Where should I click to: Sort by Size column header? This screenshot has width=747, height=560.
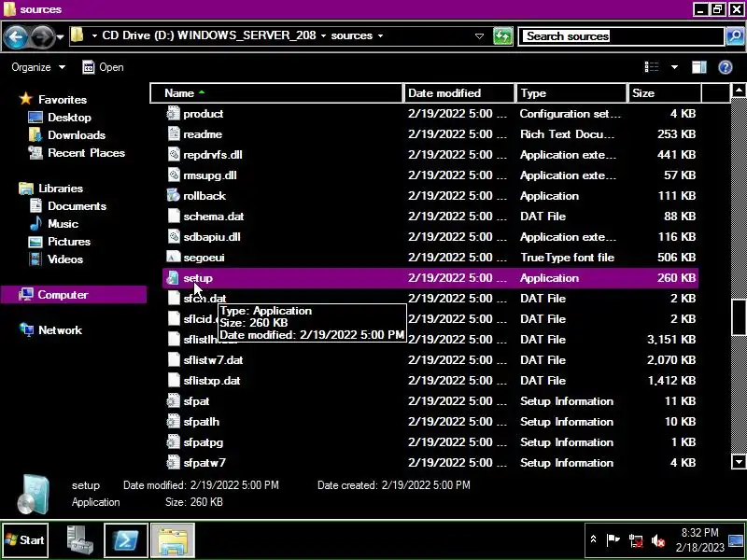pyautogui.click(x=665, y=92)
